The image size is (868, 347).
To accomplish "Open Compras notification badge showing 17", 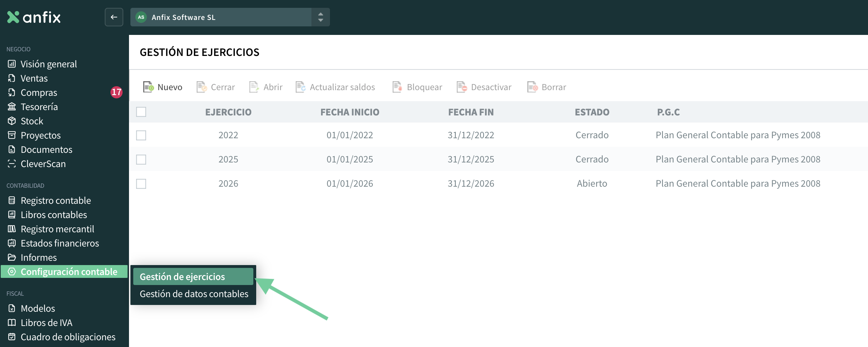I will tap(116, 92).
